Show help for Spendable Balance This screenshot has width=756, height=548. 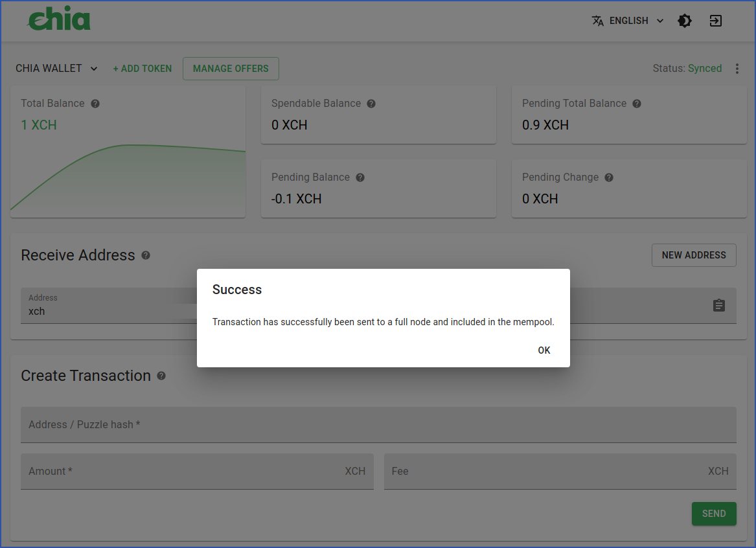pos(371,104)
